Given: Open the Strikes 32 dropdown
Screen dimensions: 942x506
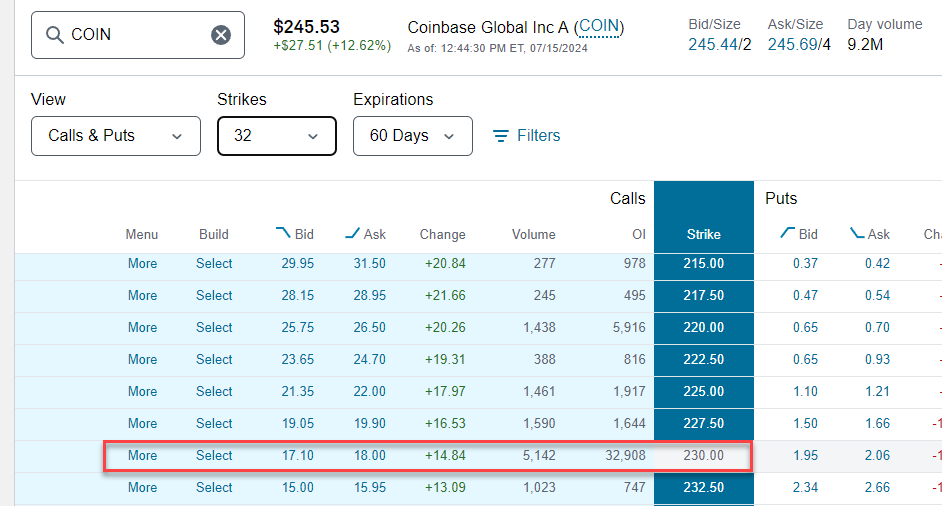Looking at the screenshot, I should pos(276,136).
